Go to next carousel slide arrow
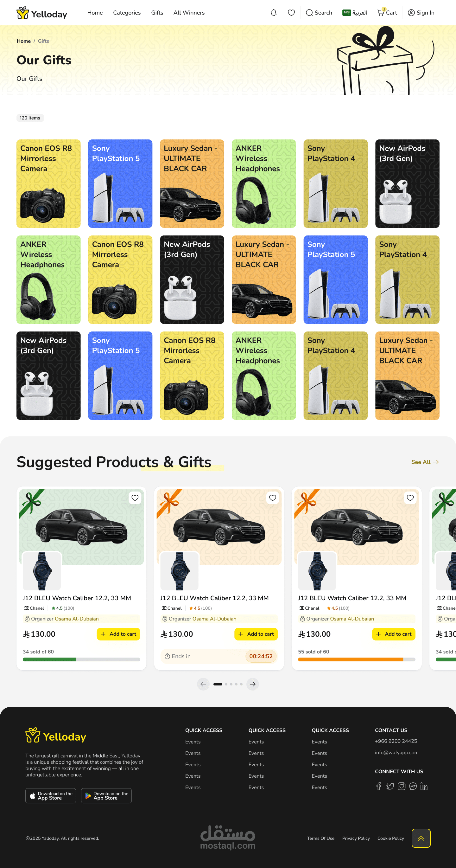The image size is (456, 868). tap(253, 684)
